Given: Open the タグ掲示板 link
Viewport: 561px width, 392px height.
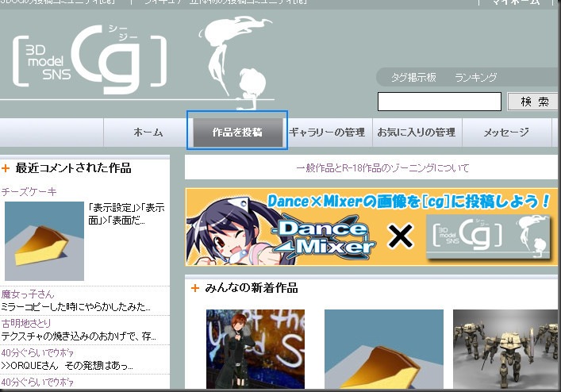Looking at the screenshot, I should tap(413, 77).
